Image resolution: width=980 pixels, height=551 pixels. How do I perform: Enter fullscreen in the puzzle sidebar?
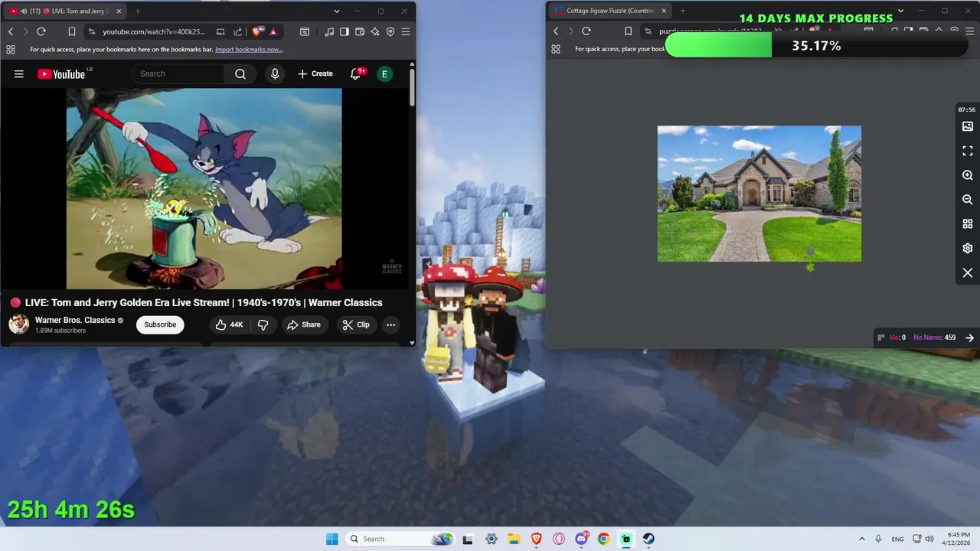click(x=968, y=151)
